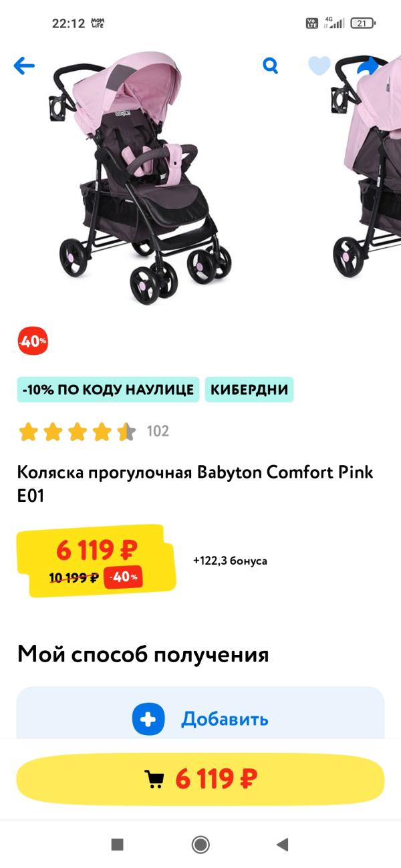
Task: Tap the red -40% discount badge
Action: coord(33,341)
